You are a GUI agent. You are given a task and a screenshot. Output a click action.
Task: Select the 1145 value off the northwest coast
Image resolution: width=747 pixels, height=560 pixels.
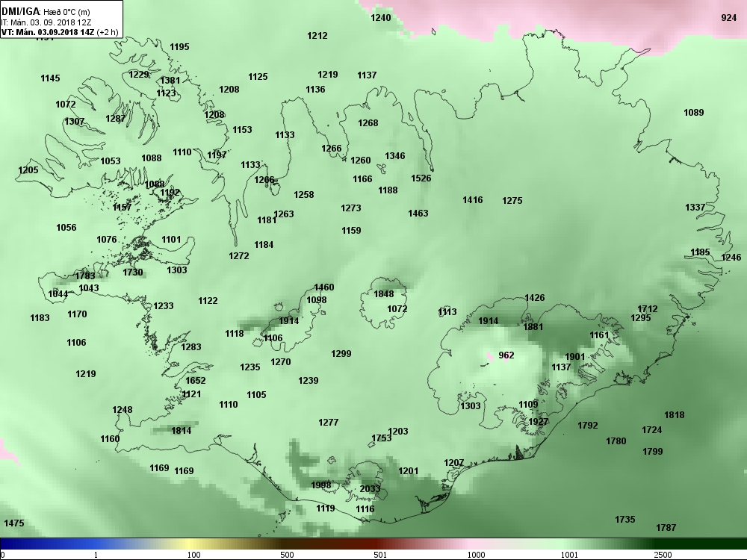click(51, 78)
